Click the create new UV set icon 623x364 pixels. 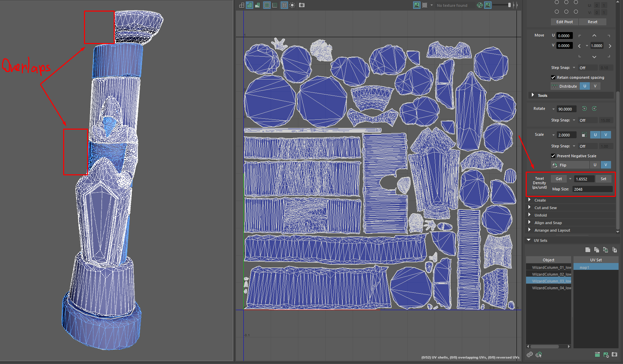point(588,250)
